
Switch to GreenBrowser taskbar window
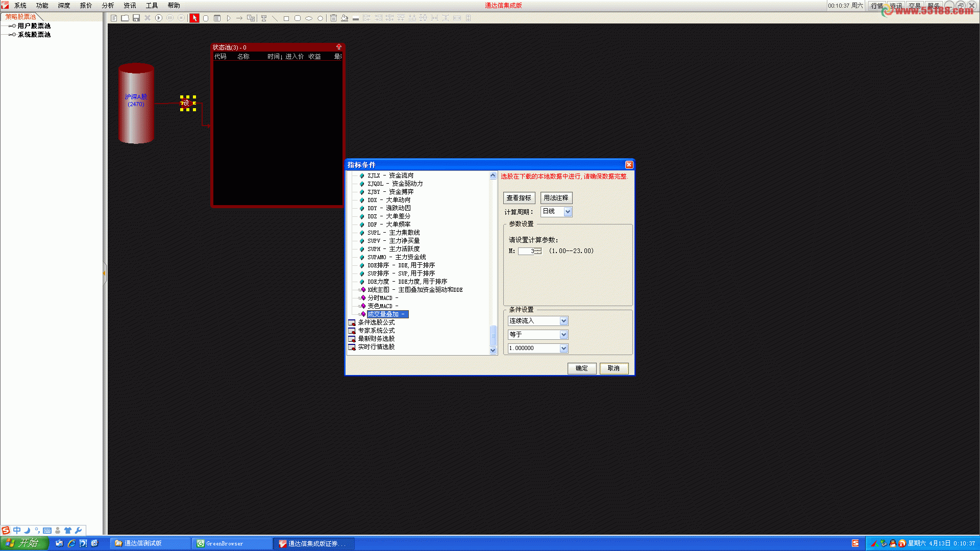pyautogui.click(x=232, y=544)
